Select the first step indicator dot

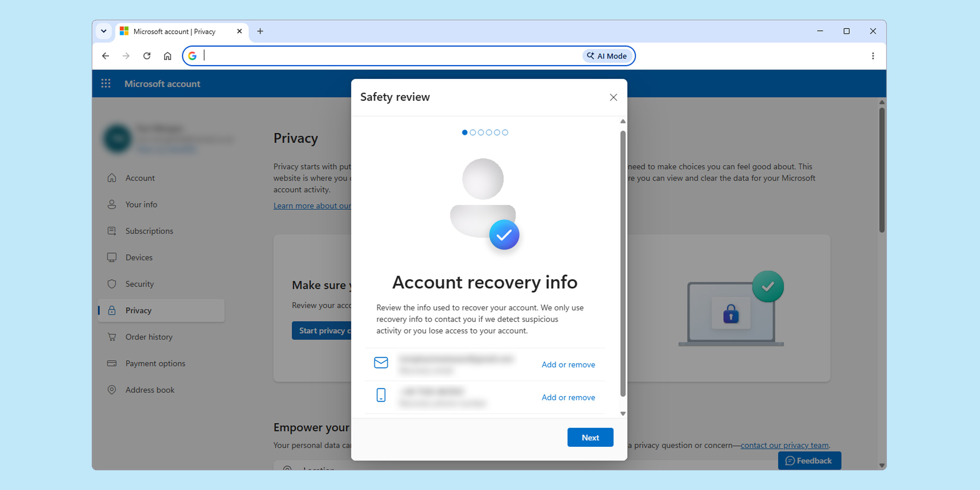[x=465, y=132]
